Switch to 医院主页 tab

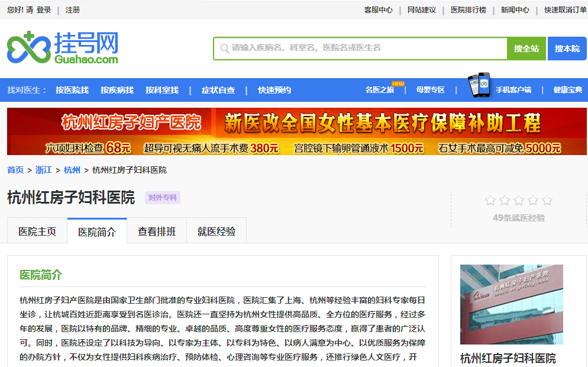tap(37, 231)
